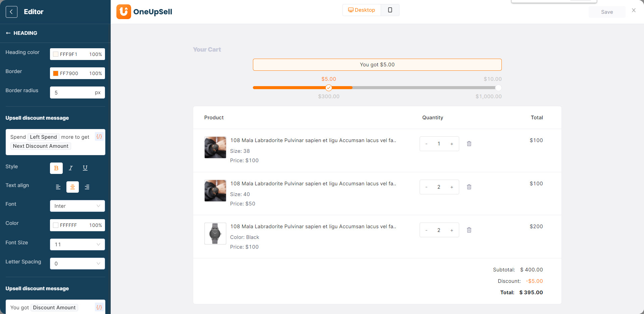This screenshot has height=314, width=644.
Task: Click the Total $ 395.00 value
Action: tap(531, 293)
